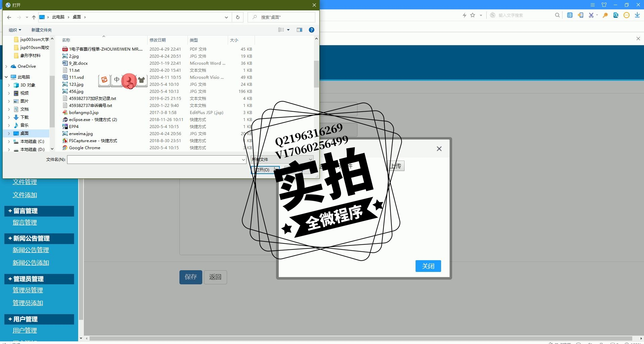Switch the Chinese input mode indicator
644x344 pixels.
click(117, 80)
